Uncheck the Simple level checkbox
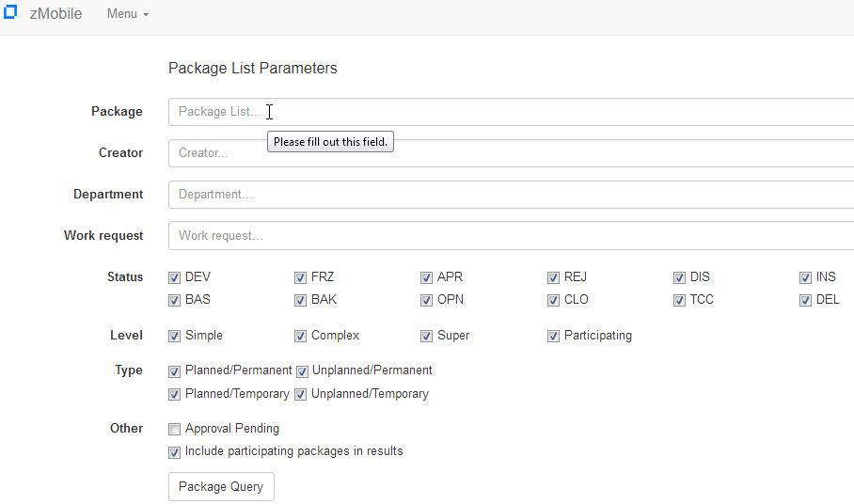Image resolution: width=854 pixels, height=504 pixels. (x=175, y=337)
